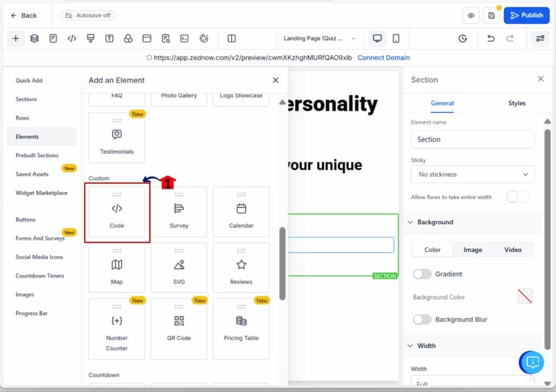Click the Element name input field
Screen dimensions: 556x392
point(472,140)
